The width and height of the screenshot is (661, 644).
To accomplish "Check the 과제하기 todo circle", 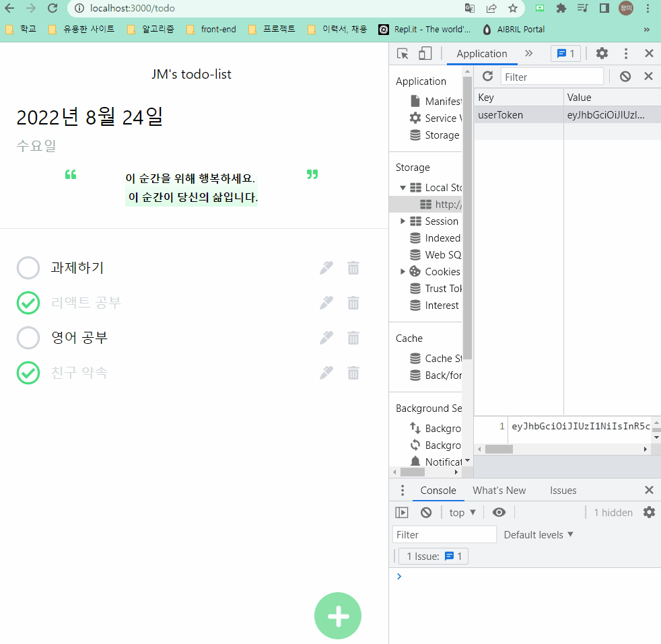I will coord(28,268).
